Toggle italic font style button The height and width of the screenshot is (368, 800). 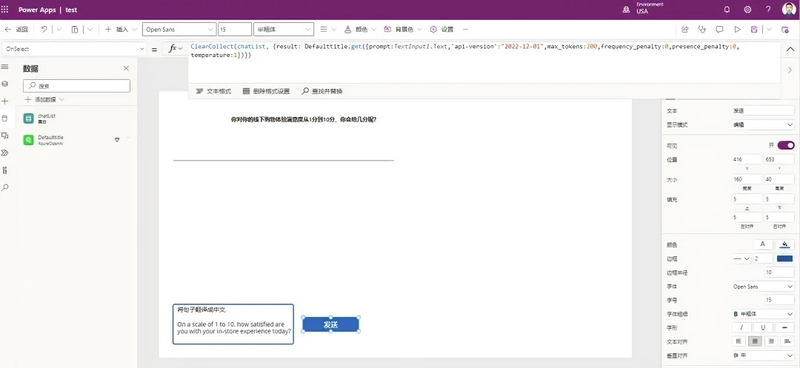(x=742, y=328)
